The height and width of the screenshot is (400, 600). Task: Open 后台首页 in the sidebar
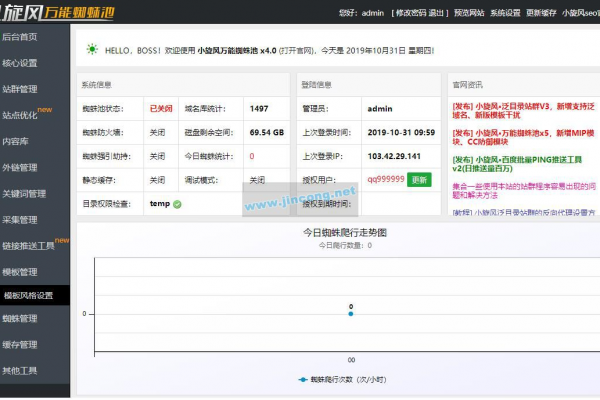click(20, 37)
